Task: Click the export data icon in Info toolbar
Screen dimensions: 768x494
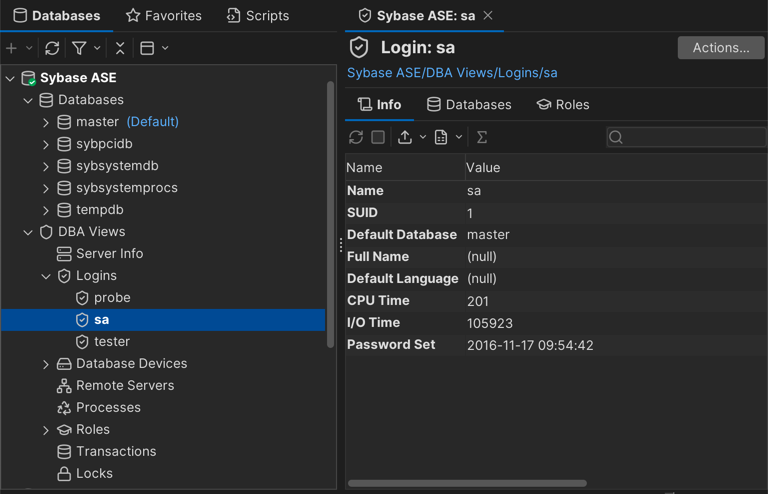Action: pyautogui.click(x=405, y=137)
